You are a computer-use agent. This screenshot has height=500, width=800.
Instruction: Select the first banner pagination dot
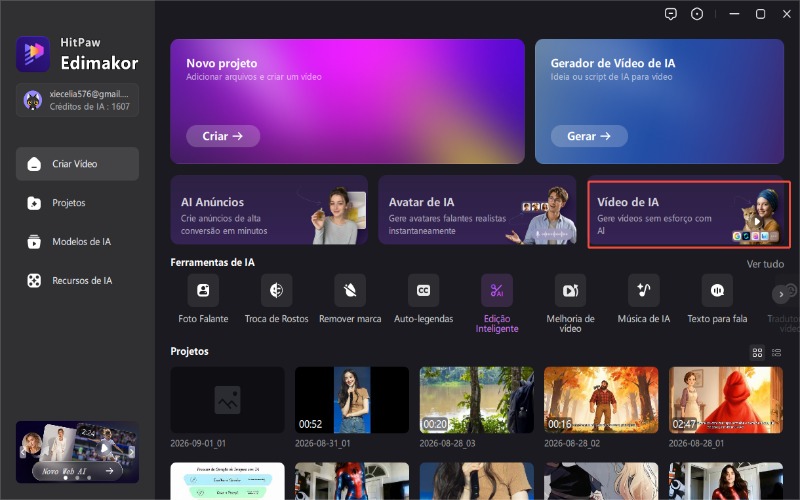pyautogui.click(x=65, y=478)
